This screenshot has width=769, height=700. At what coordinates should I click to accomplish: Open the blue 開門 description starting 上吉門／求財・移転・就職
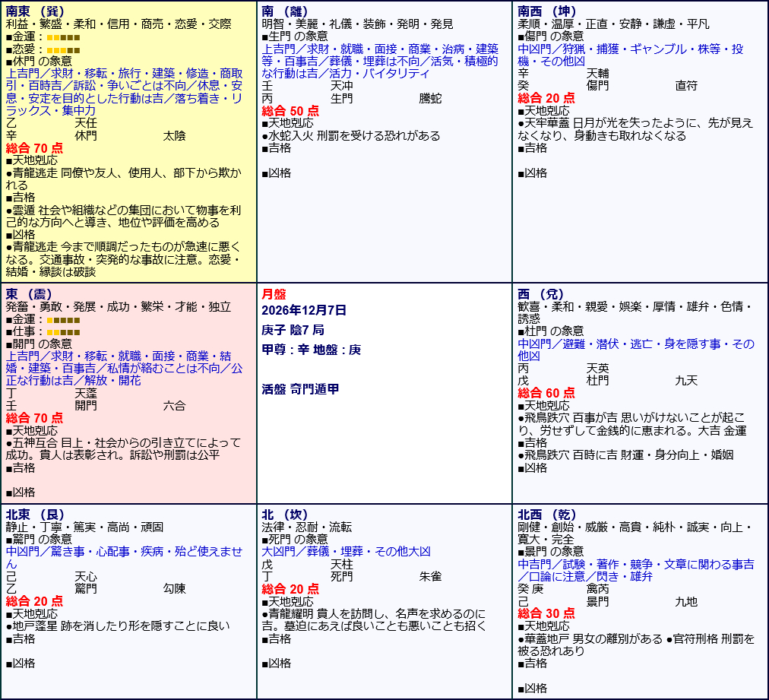pyautogui.click(x=125, y=368)
